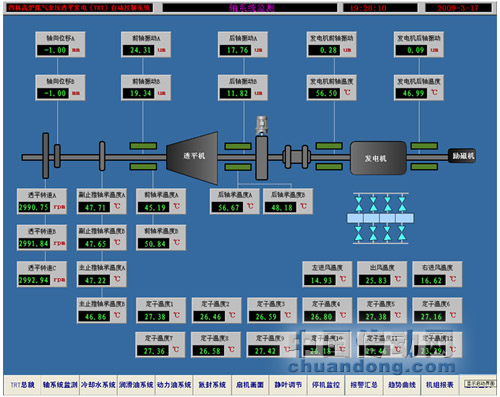Go to the 动力油系统 page
The width and height of the screenshot is (500, 397).
[x=174, y=385]
